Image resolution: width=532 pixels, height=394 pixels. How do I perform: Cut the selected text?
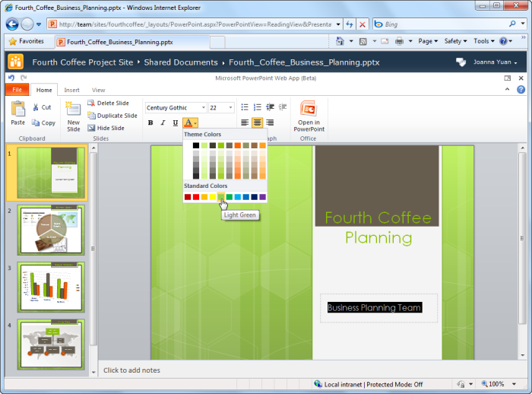pyautogui.click(x=42, y=107)
